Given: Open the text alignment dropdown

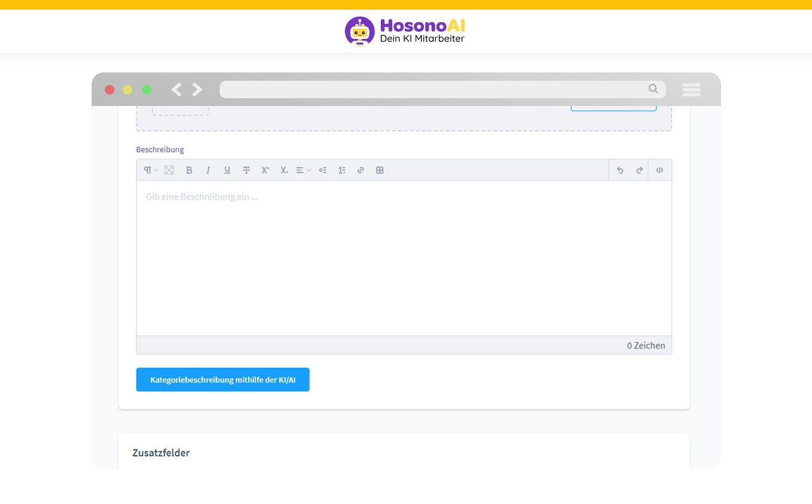Looking at the screenshot, I should (304, 170).
